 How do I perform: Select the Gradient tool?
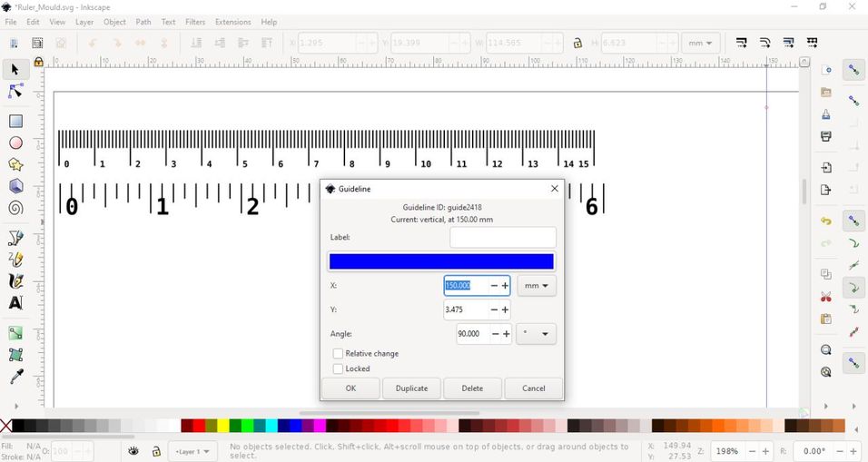coord(15,332)
